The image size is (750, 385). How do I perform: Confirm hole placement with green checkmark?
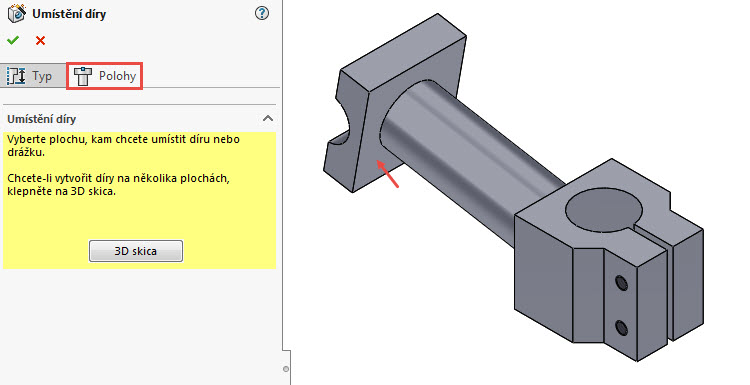[13, 41]
